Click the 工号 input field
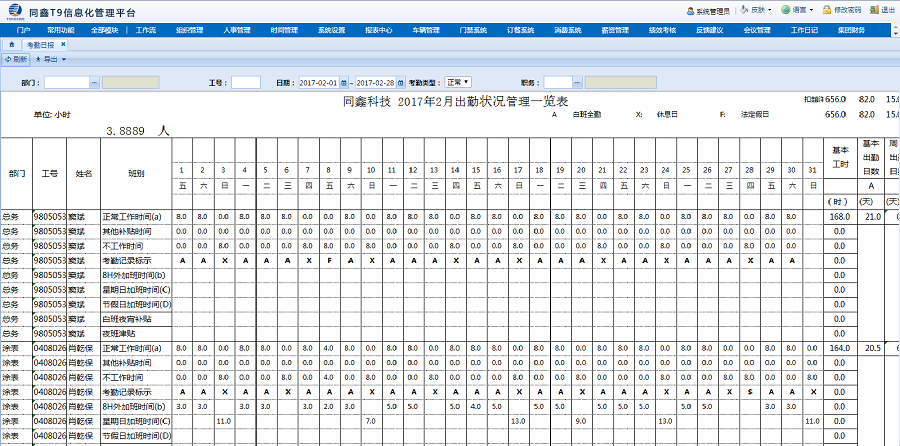The image size is (900, 446). tap(246, 82)
